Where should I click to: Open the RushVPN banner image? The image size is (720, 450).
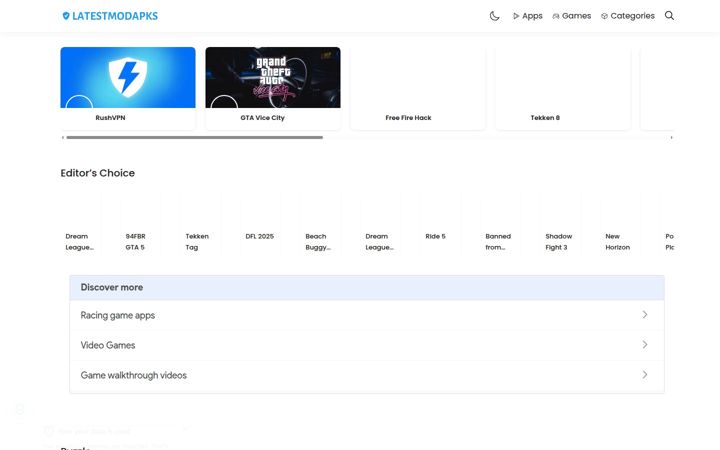point(128,77)
